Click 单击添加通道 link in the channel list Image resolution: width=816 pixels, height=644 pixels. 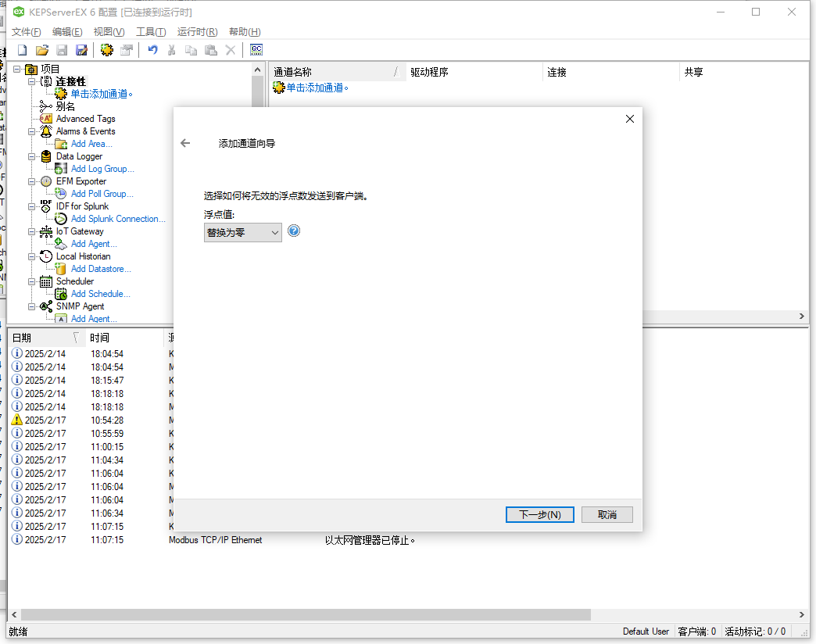pos(317,88)
